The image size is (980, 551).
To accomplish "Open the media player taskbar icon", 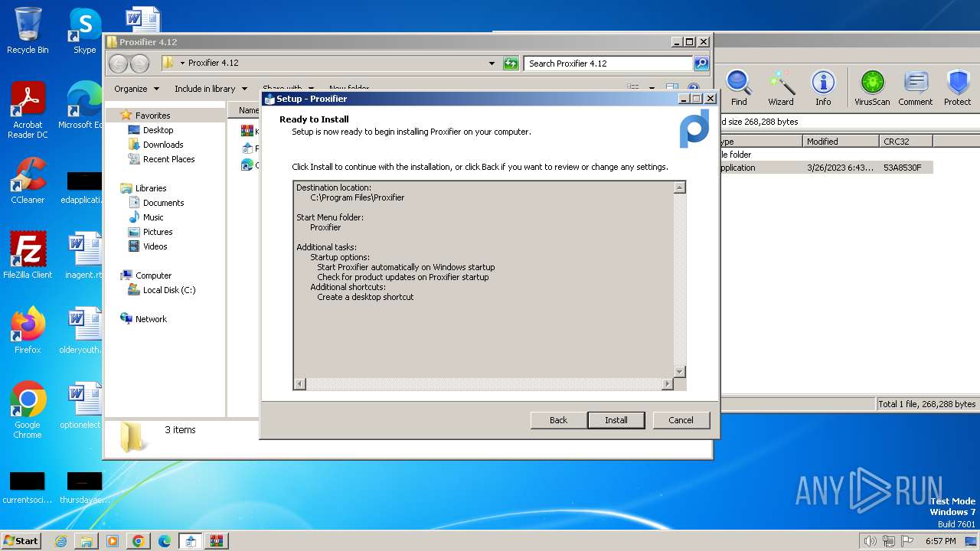I will click(x=113, y=541).
